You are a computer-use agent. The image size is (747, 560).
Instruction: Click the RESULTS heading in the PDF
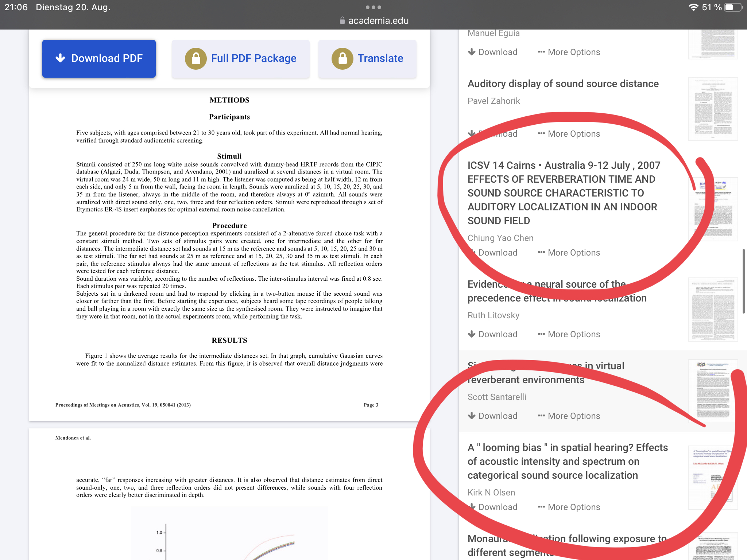229,341
